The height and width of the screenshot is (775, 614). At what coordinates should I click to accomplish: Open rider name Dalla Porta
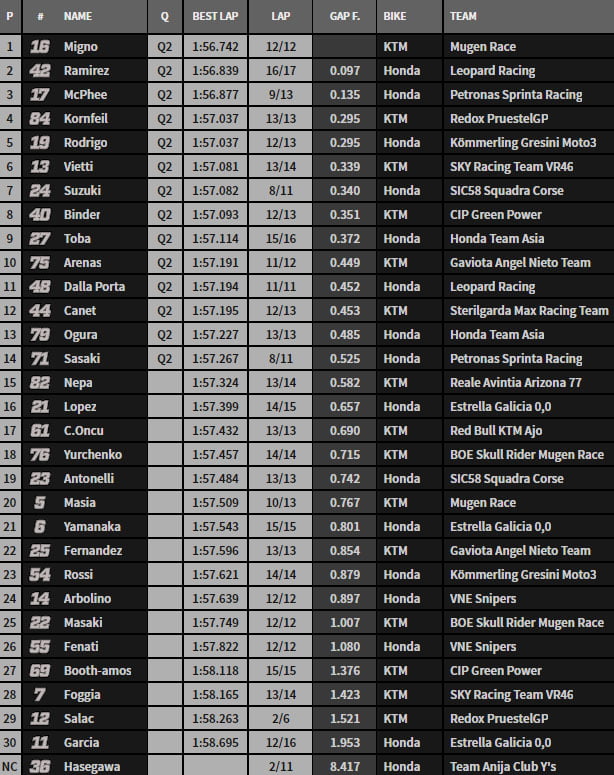coord(93,287)
